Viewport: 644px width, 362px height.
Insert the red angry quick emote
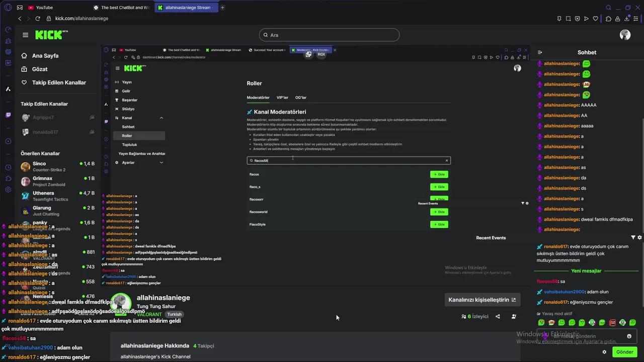coord(612,323)
